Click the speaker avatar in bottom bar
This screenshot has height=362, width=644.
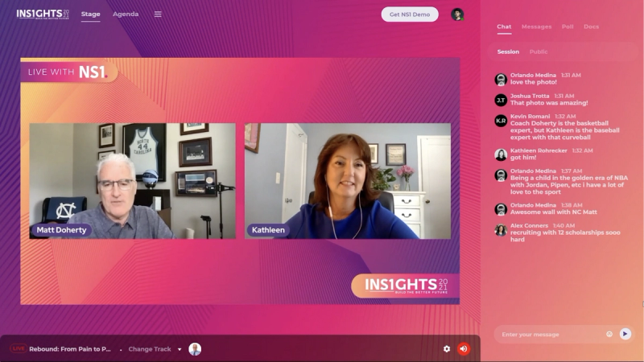(x=195, y=349)
